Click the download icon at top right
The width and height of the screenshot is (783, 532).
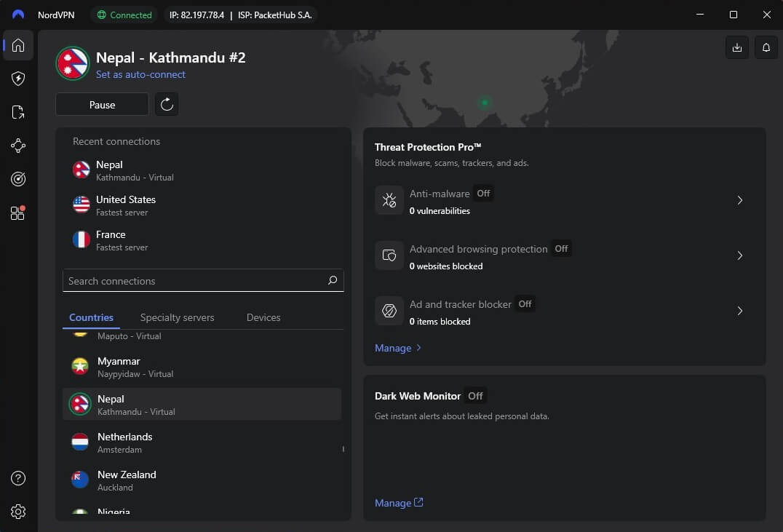click(736, 47)
